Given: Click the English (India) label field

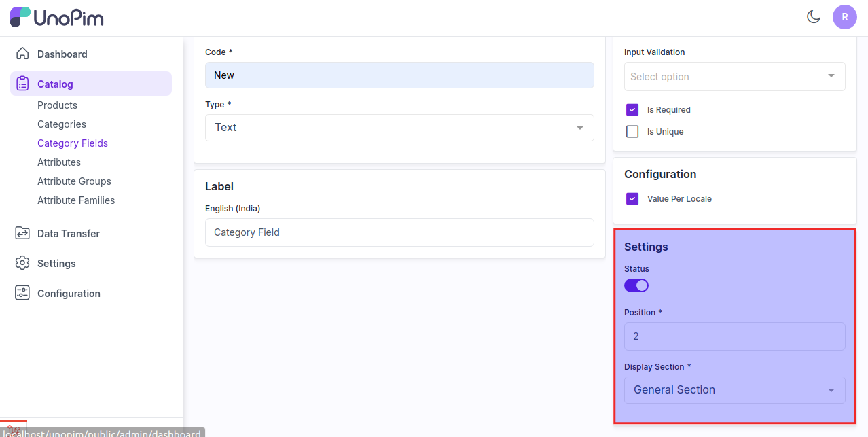Looking at the screenshot, I should pyautogui.click(x=399, y=232).
